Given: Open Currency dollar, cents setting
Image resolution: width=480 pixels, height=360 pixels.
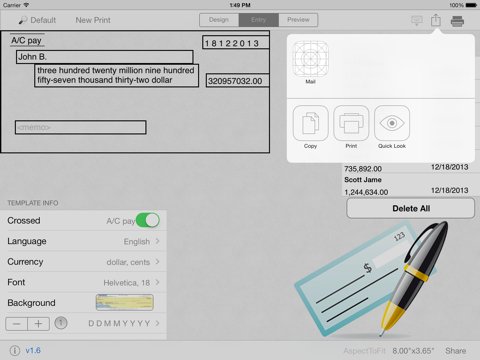Looking at the screenshot, I should point(83,262).
